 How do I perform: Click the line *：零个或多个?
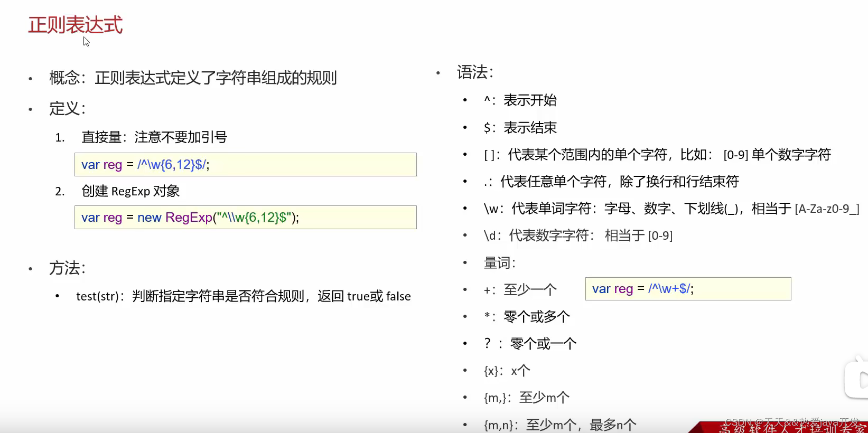pos(527,317)
